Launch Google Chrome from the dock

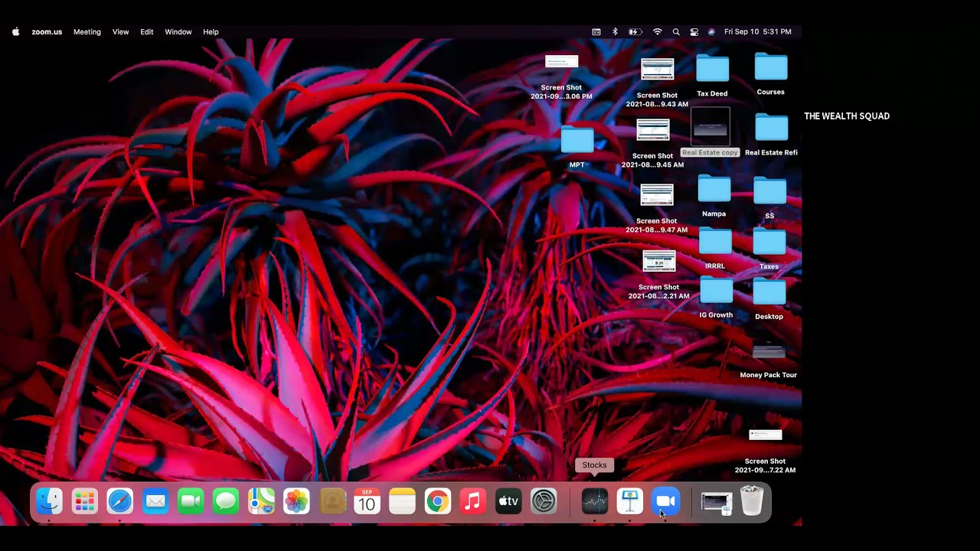(x=437, y=502)
